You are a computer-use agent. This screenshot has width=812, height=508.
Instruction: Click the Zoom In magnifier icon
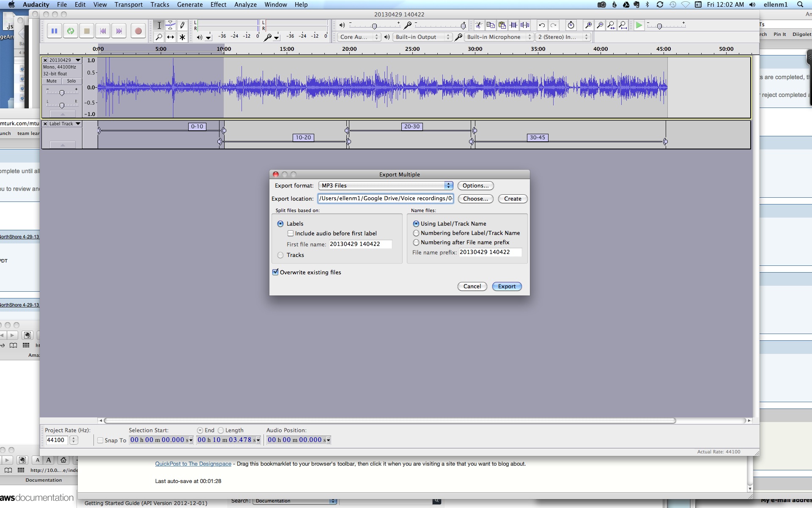(x=588, y=25)
